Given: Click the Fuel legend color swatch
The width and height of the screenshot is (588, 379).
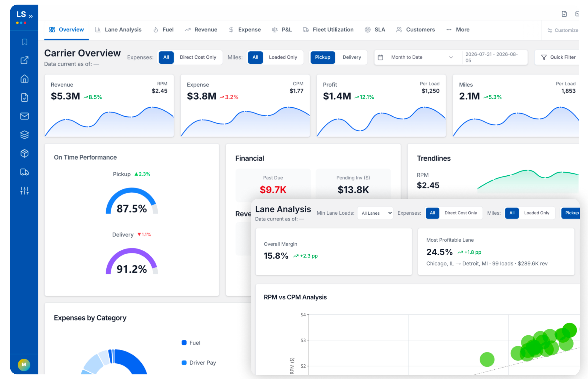Looking at the screenshot, I should click(x=184, y=343).
